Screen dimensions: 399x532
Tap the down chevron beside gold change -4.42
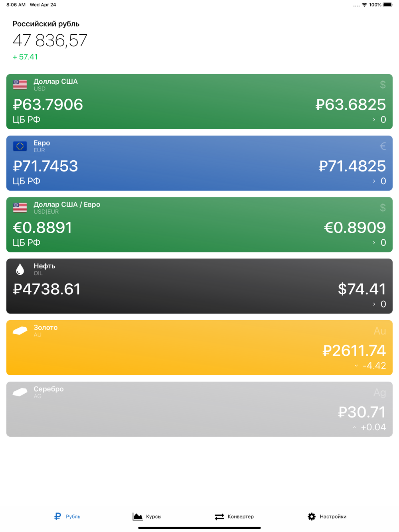click(356, 366)
